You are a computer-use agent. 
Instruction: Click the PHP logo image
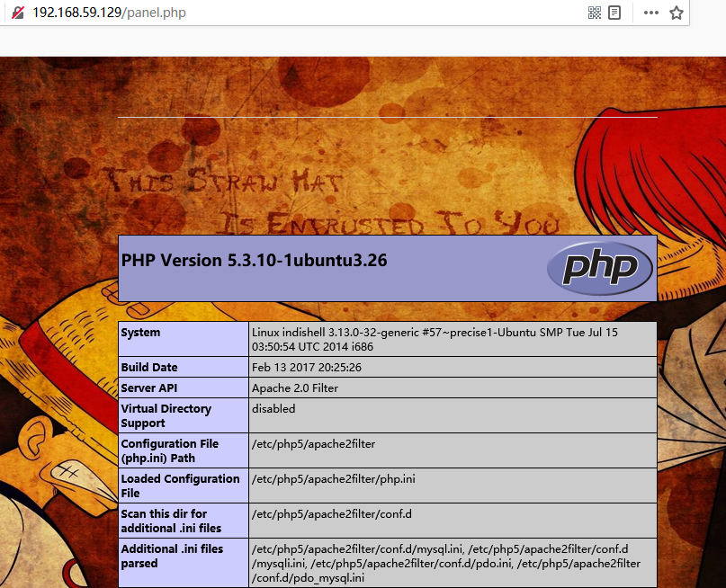[599, 268]
